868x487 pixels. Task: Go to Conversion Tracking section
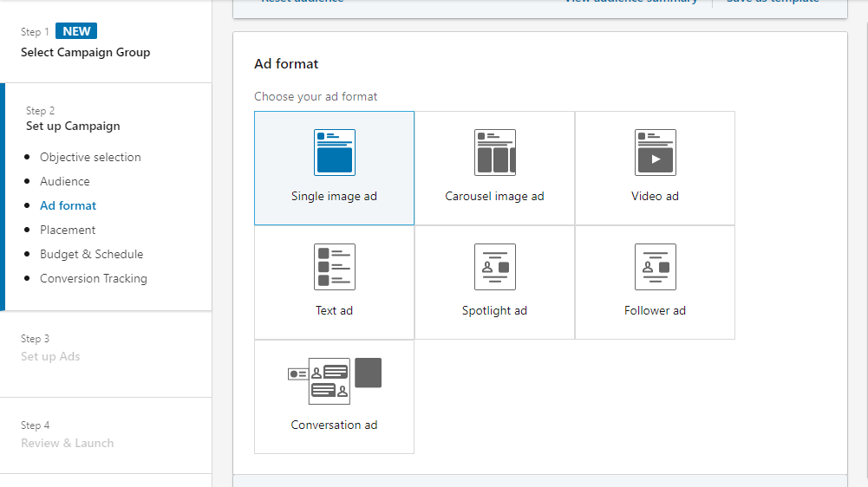tap(94, 278)
